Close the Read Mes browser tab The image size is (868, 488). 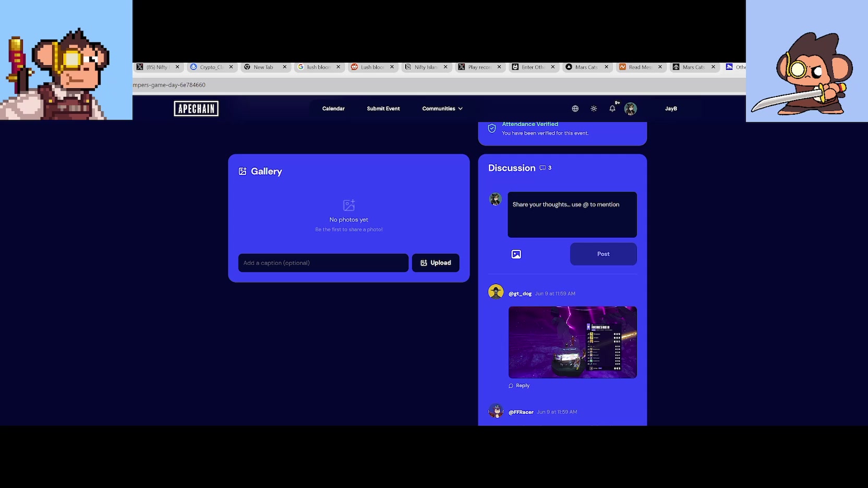pyautogui.click(x=660, y=67)
